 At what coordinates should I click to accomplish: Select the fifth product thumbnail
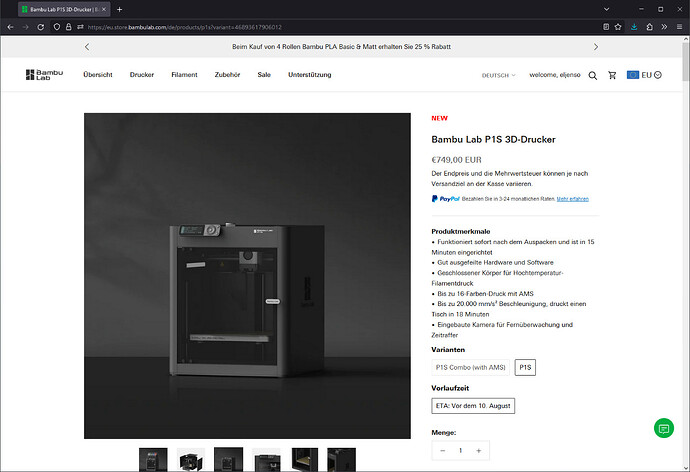point(304,460)
